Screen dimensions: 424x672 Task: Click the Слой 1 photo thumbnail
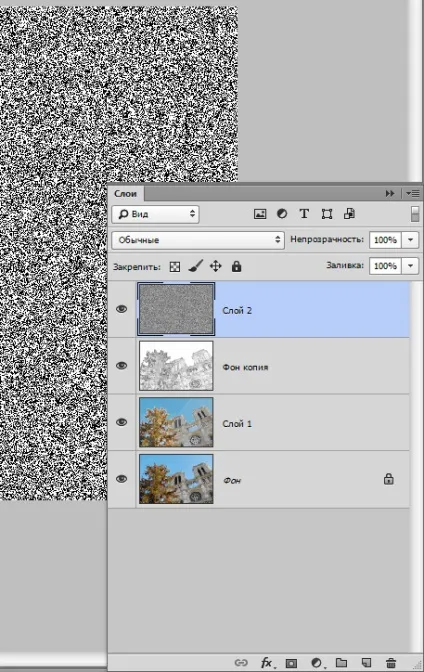coord(176,422)
